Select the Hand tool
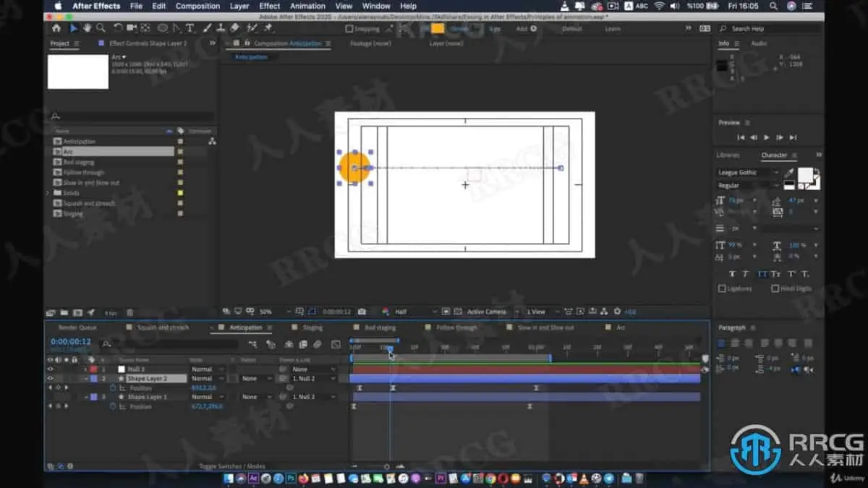This screenshot has width=868, height=488. (87, 28)
